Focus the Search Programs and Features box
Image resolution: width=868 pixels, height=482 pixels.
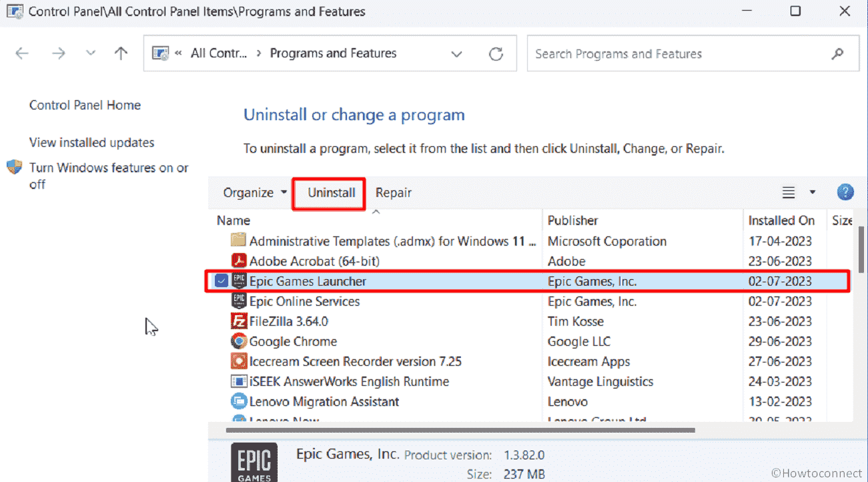click(693, 54)
